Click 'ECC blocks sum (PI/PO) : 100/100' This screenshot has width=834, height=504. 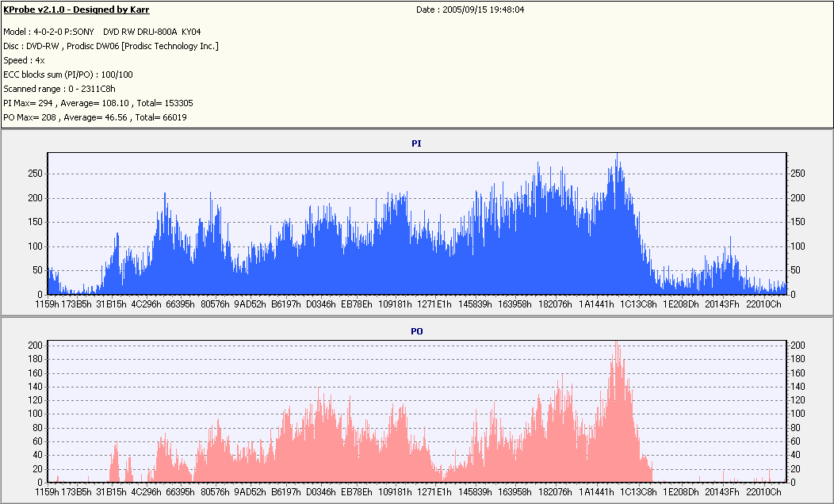tap(68, 75)
